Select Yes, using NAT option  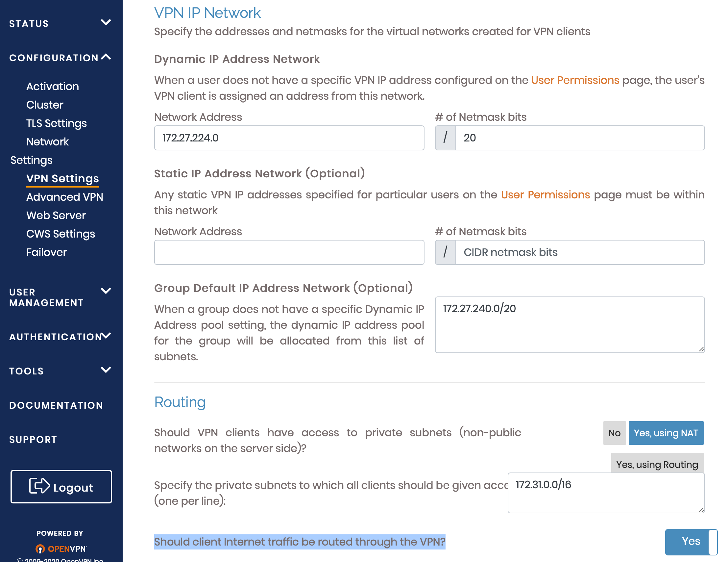[x=665, y=433]
